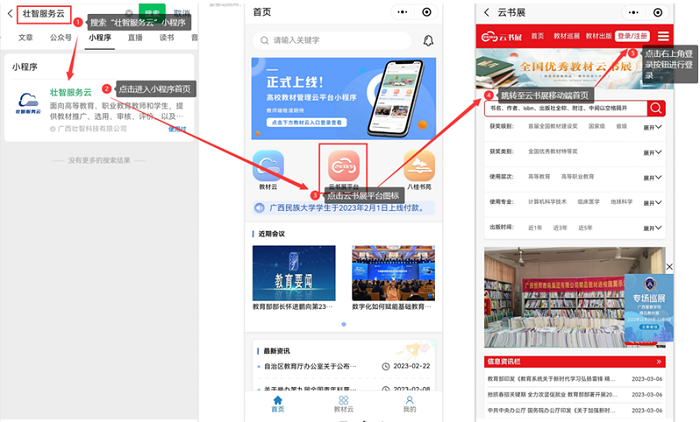Click the red search magnifier button
700x422 pixels.
pos(656,108)
